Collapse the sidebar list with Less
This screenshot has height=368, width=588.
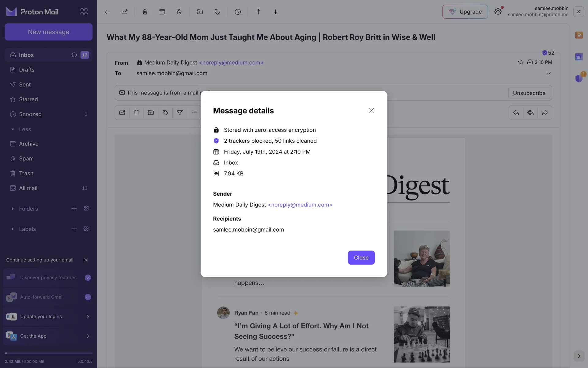[x=24, y=129]
